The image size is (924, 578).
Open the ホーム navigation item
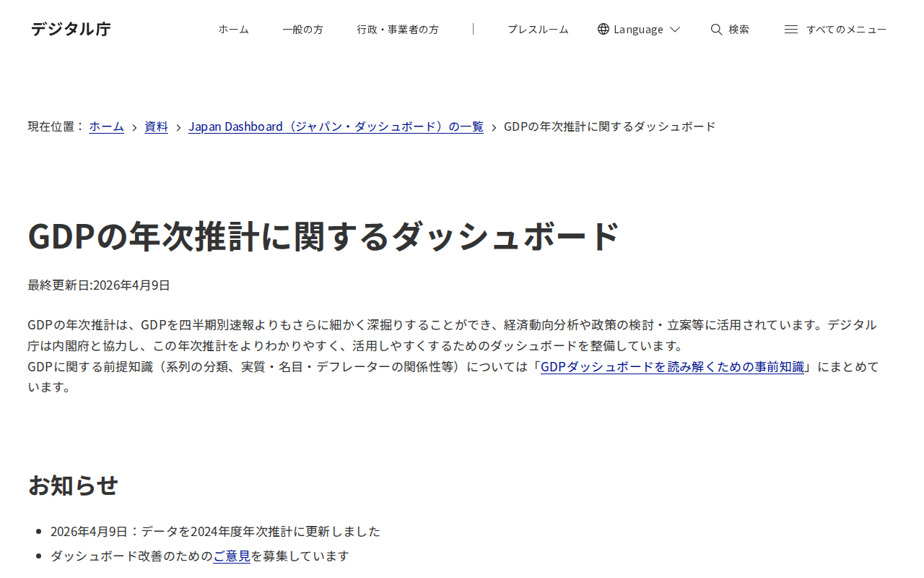[x=233, y=29]
